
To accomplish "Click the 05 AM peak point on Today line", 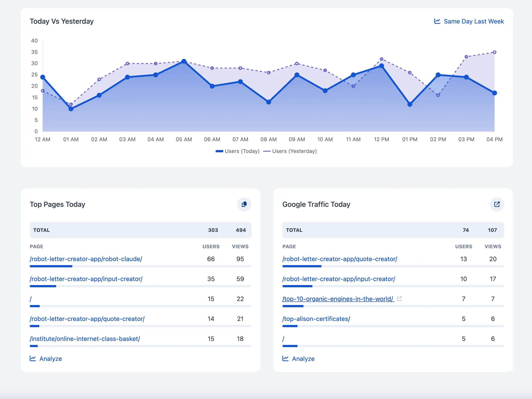I will point(184,61).
